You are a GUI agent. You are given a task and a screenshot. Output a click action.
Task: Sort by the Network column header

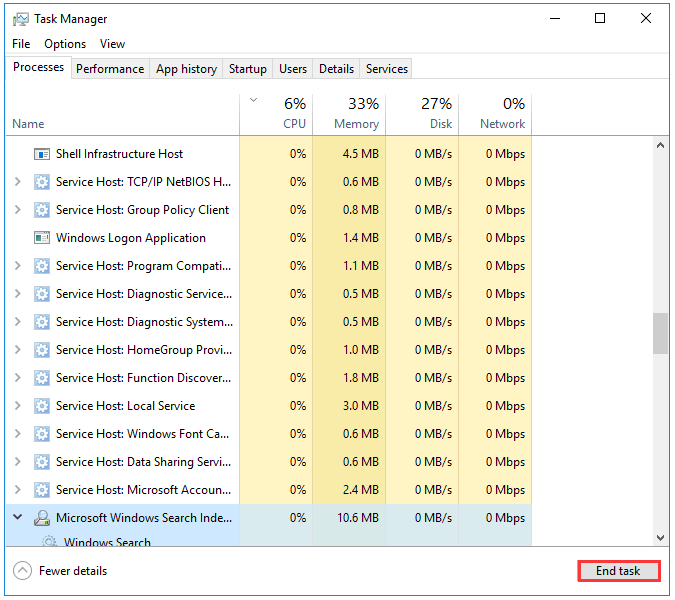(x=495, y=114)
